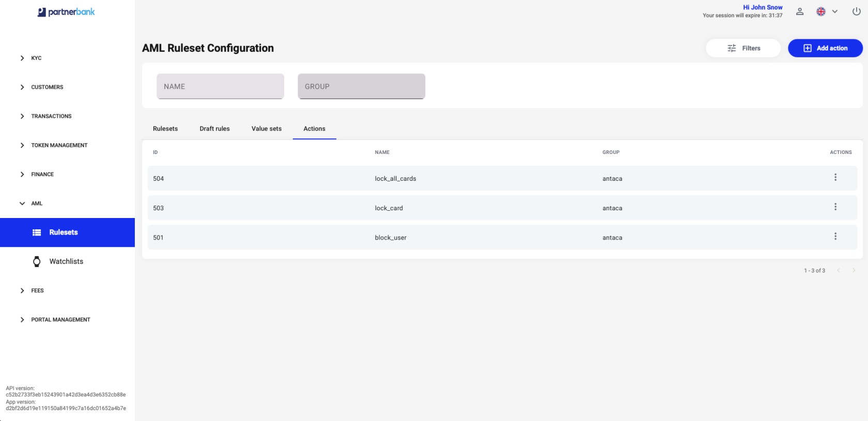Open Watchlists in the sidebar
This screenshot has height=421, width=868.
point(67,261)
